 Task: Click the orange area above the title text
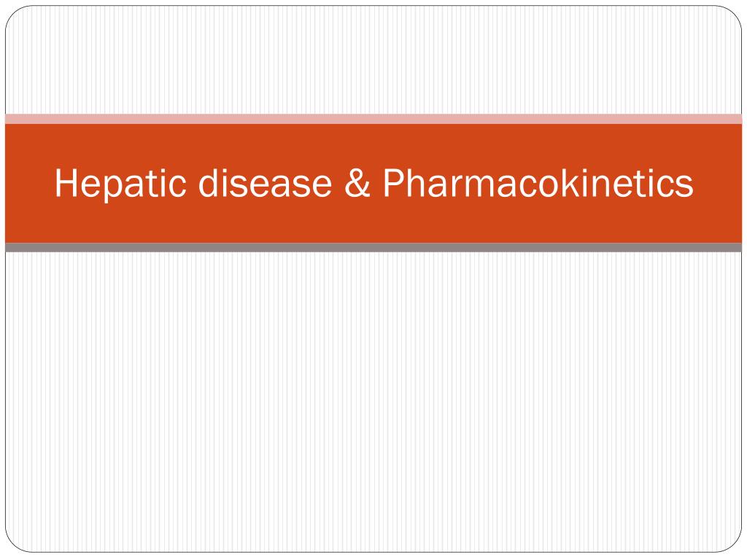(x=373, y=144)
